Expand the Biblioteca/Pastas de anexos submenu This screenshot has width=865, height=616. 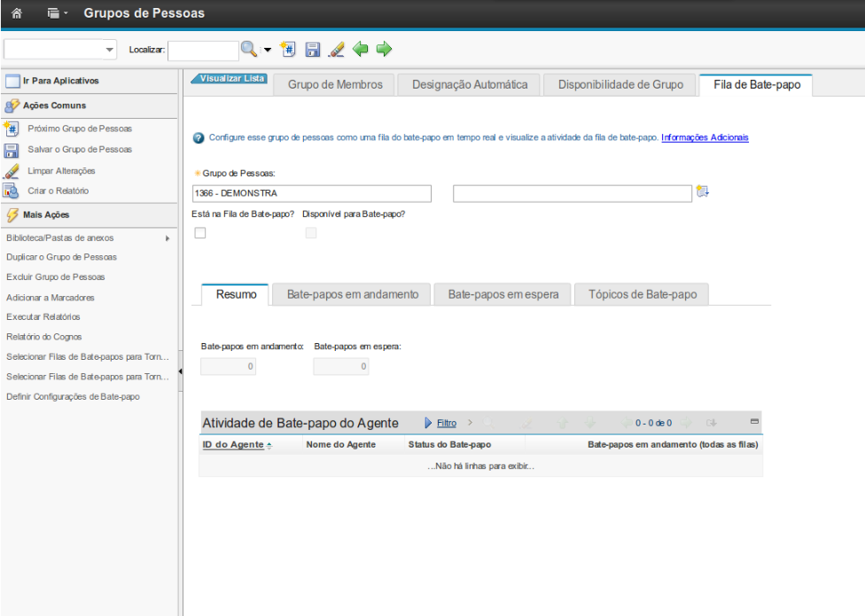point(167,238)
